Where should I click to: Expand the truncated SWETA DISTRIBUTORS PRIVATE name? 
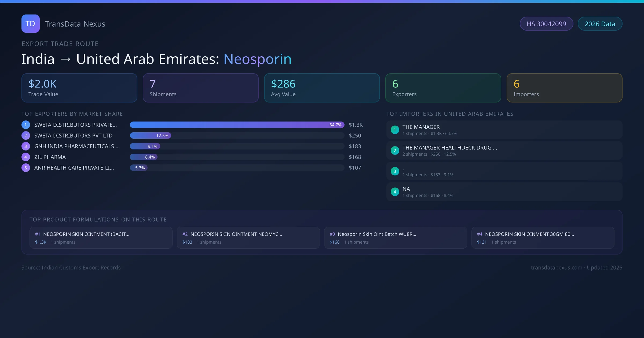pyautogui.click(x=75, y=125)
